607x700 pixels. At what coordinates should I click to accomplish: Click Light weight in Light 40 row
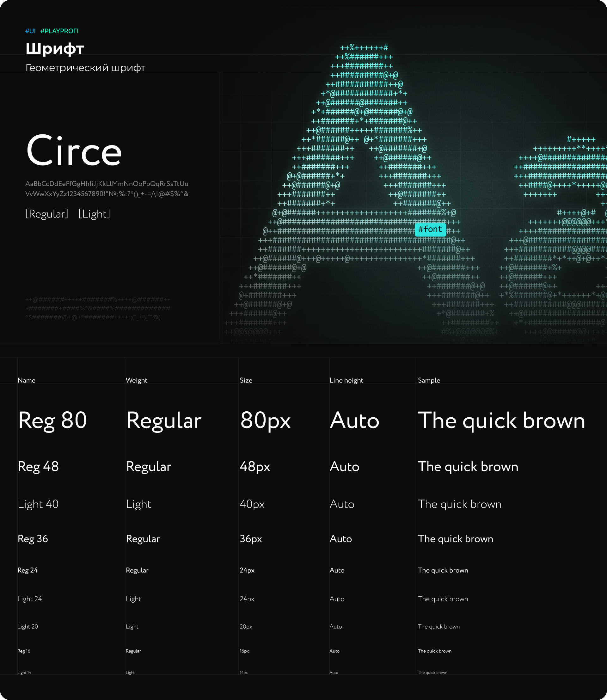click(x=138, y=504)
